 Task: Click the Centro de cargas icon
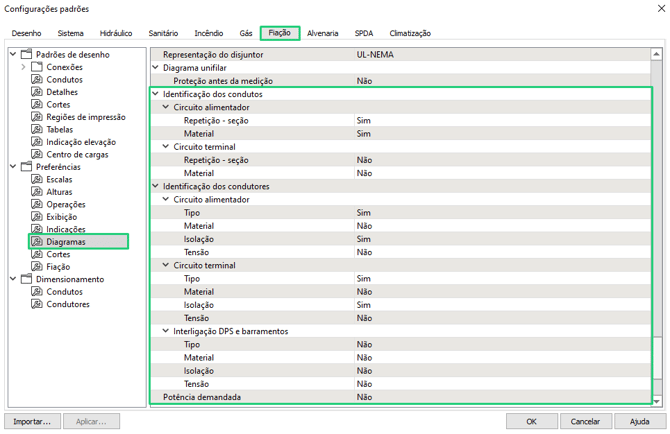37,155
